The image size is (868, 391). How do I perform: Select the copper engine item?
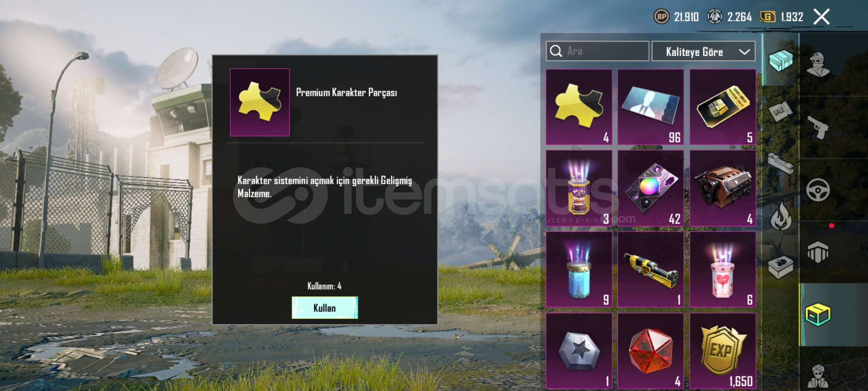723,188
